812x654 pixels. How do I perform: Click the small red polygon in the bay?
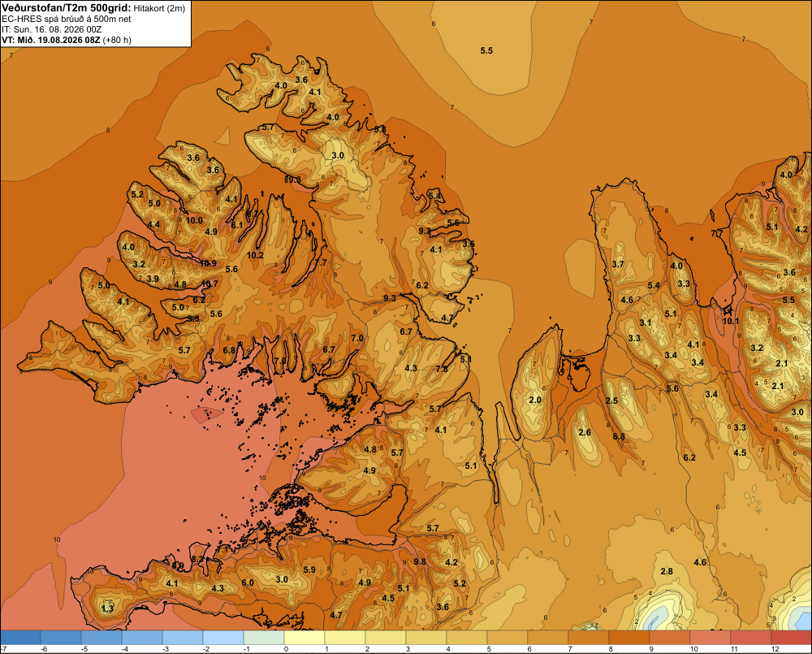[206, 414]
